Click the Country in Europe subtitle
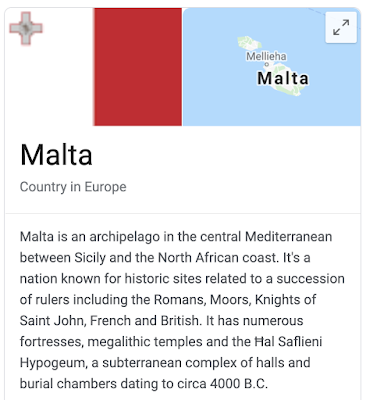This screenshot has width=366, height=400. click(73, 187)
